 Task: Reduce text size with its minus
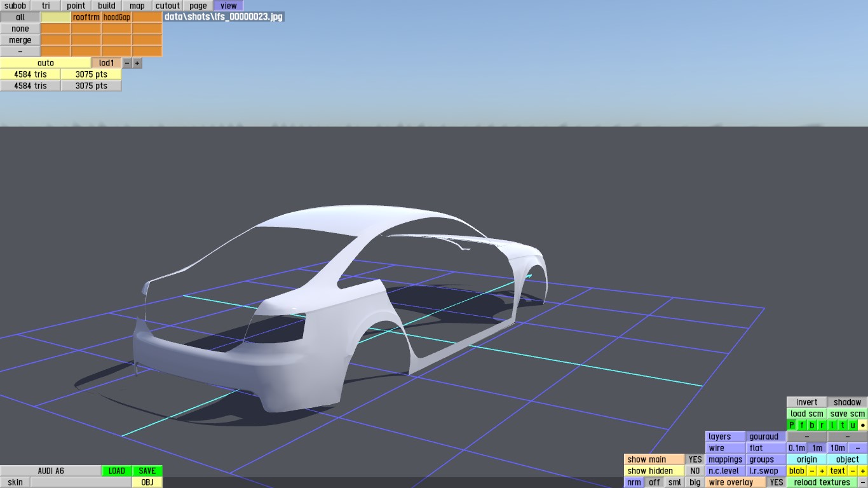click(853, 471)
